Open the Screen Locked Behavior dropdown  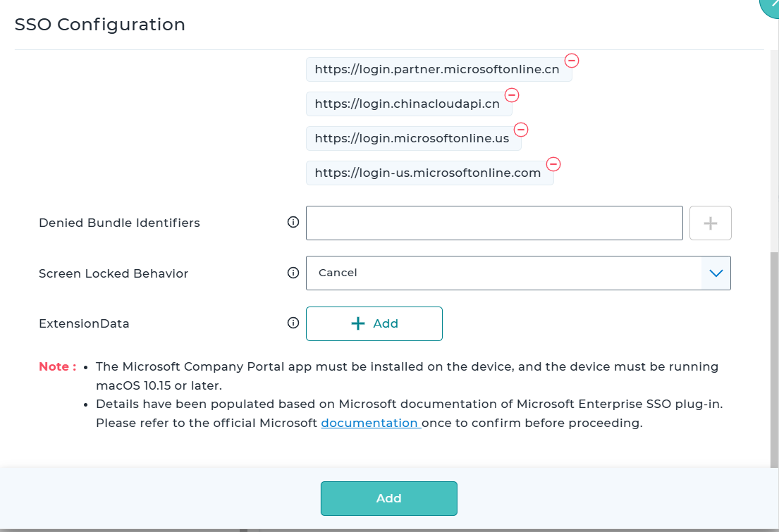coord(518,273)
